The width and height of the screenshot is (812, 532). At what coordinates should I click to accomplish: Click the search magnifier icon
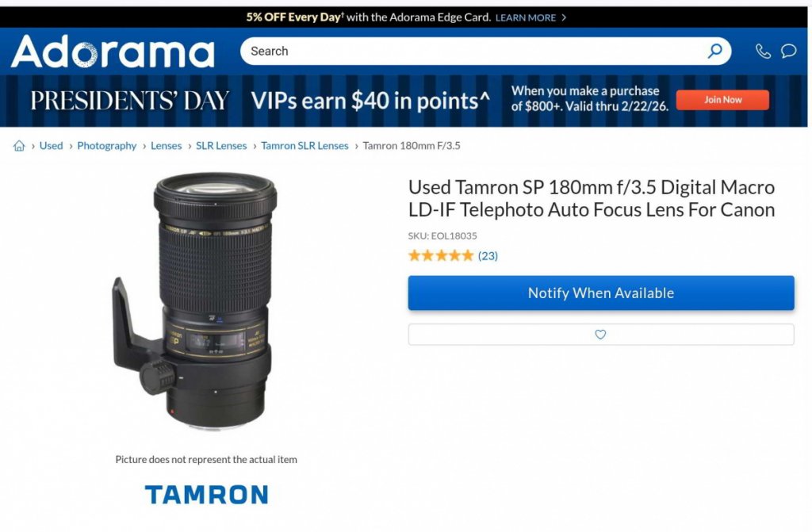coord(715,51)
